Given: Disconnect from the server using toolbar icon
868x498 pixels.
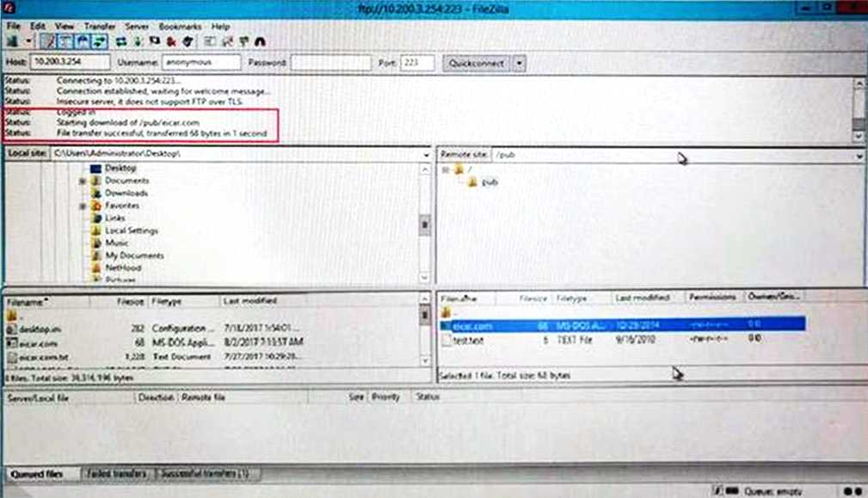Looking at the screenshot, I should [x=171, y=41].
